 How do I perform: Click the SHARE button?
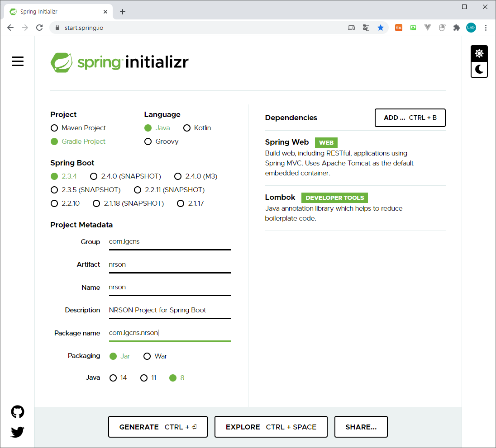361,427
